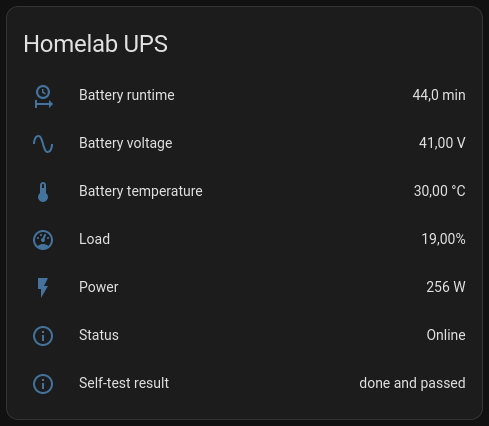489x426 pixels.
Task: Click the Status info icon
Action: [x=43, y=336]
